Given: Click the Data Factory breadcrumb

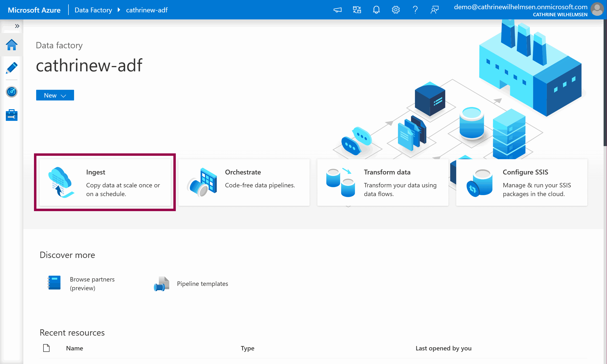Looking at the screenshot, I should coord(93,10).
